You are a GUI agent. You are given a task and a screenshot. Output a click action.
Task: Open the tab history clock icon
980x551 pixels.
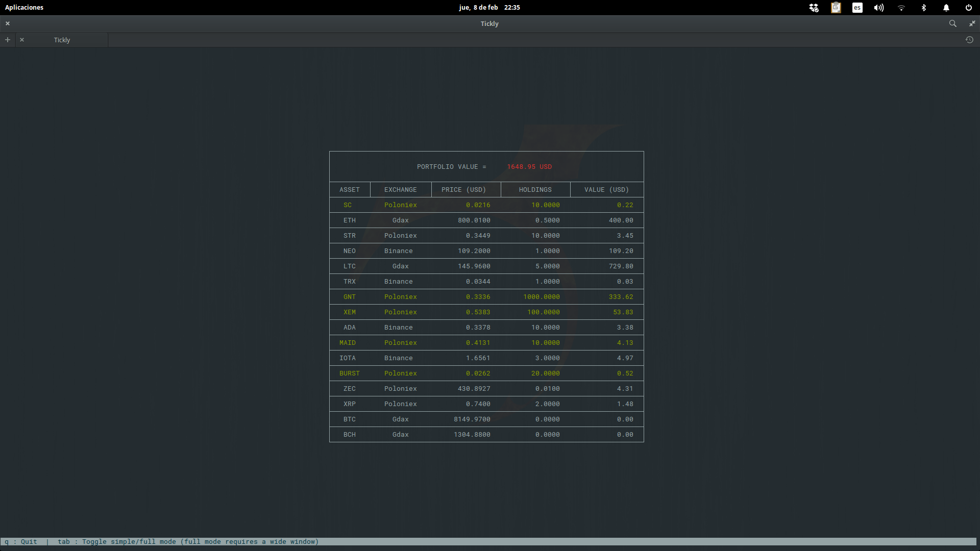(969, 40)
